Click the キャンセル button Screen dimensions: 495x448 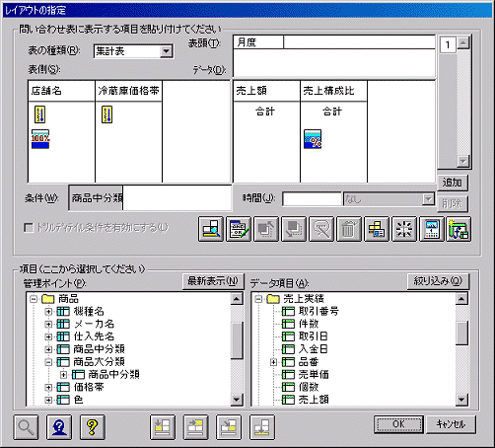pyautogui.click(x=451, y=424)
